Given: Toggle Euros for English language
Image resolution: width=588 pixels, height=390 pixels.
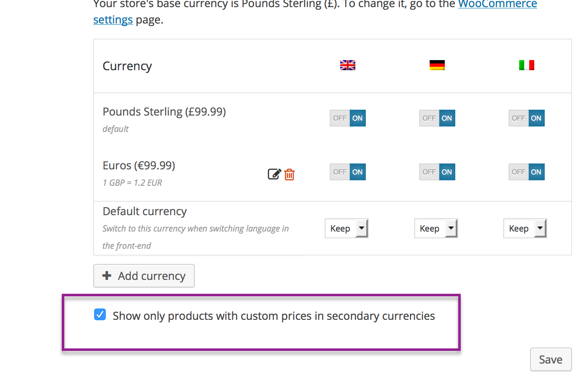Looking at the screenshot, I should (x=348, y=172).
